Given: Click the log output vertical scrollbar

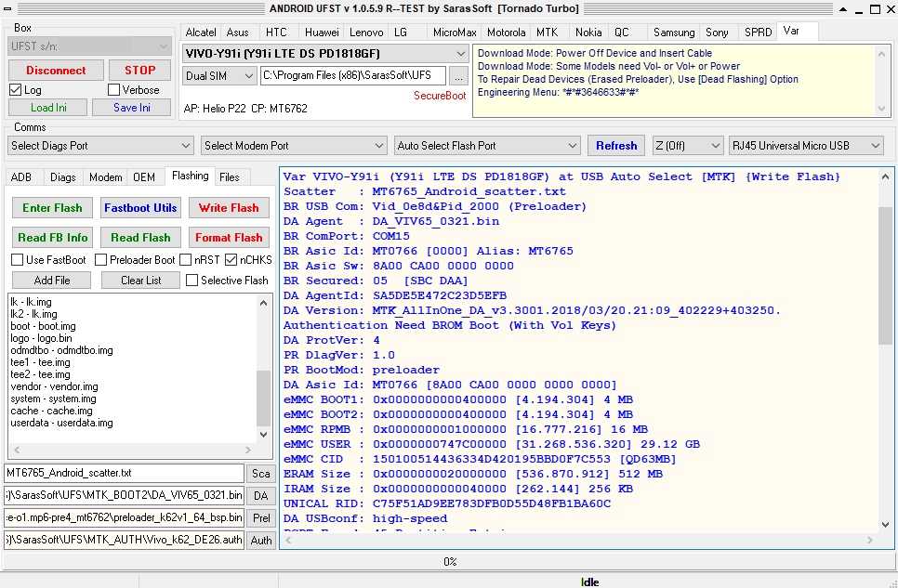Looking at the screenshot, I should pyautogui.click(x=885, y=350).
